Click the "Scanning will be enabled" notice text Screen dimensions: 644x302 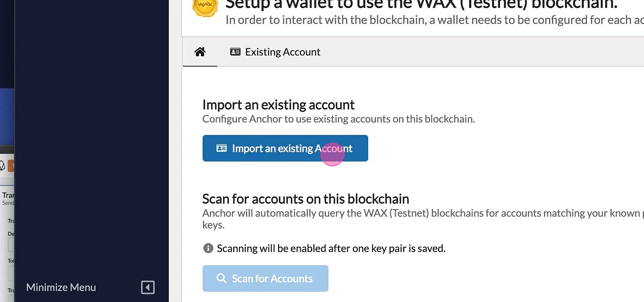pos(331,248)
